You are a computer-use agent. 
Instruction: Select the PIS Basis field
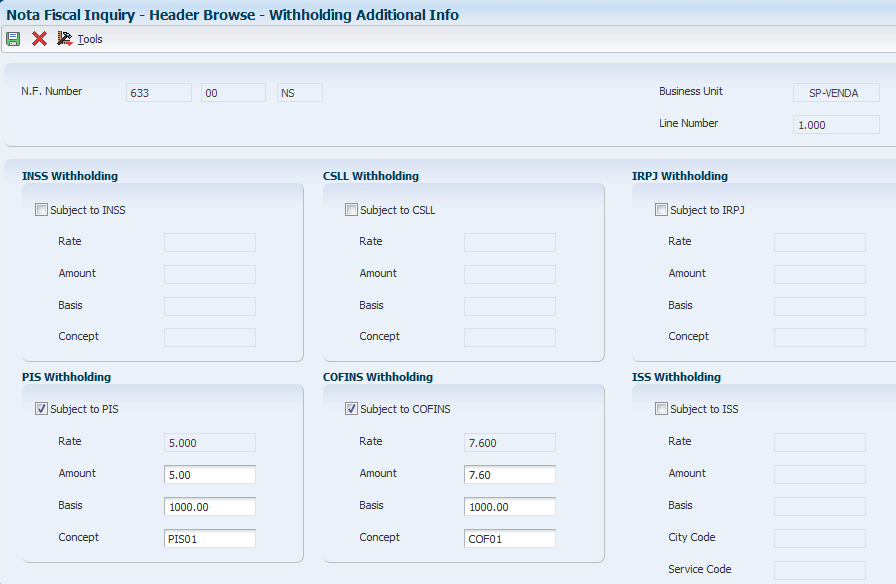(x=210, y=506)
